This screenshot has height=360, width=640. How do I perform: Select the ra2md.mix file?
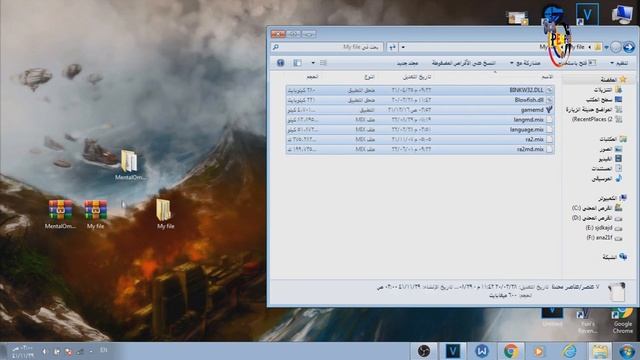pos(420,149)
